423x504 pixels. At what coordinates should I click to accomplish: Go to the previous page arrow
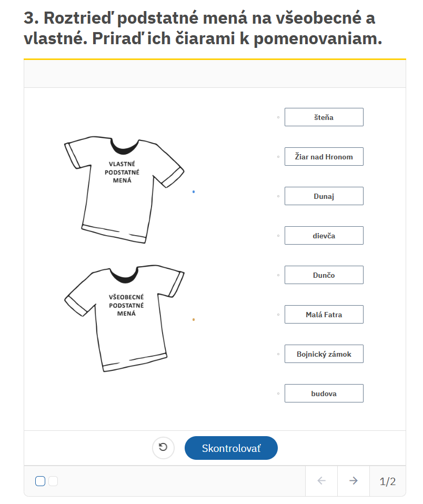pyautogui.click(x=321, y=481)
